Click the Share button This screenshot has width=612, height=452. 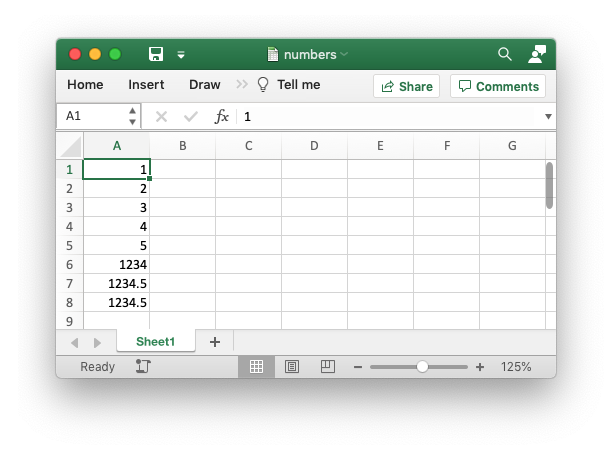click(406, 86)
